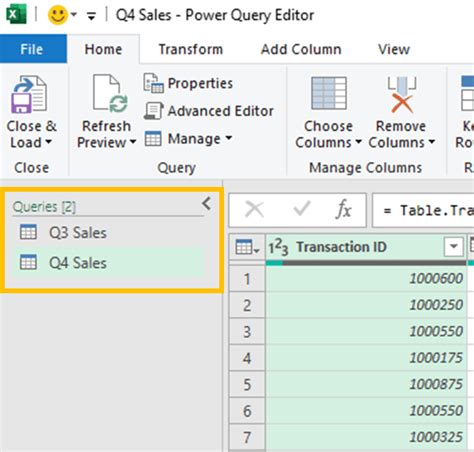This screenshot has width=474, height=452.
Task: Open the table menu icon at grid corner
Action: click(247, 247)
